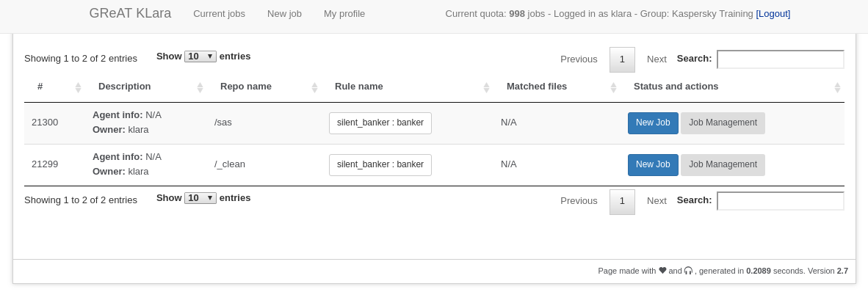Viewport: 868px width, 292px height.
Task: Open Job Management for job 21299
Action: point(723,165)
